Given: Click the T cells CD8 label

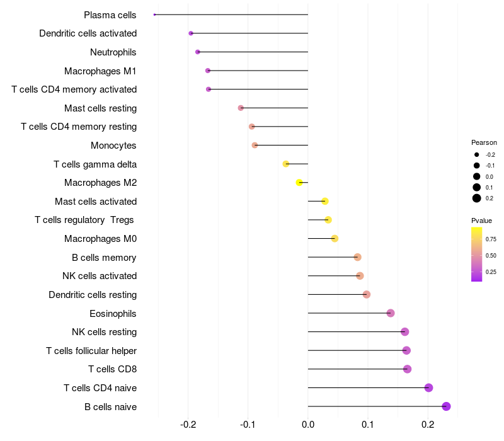Looking at the screenshot, I should pos(113,369).
